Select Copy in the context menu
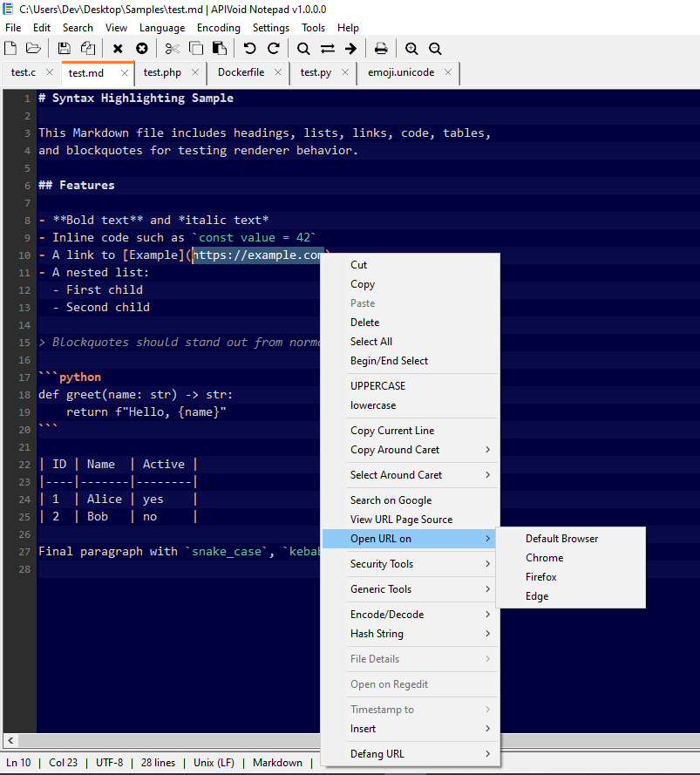 pos(411,284)
